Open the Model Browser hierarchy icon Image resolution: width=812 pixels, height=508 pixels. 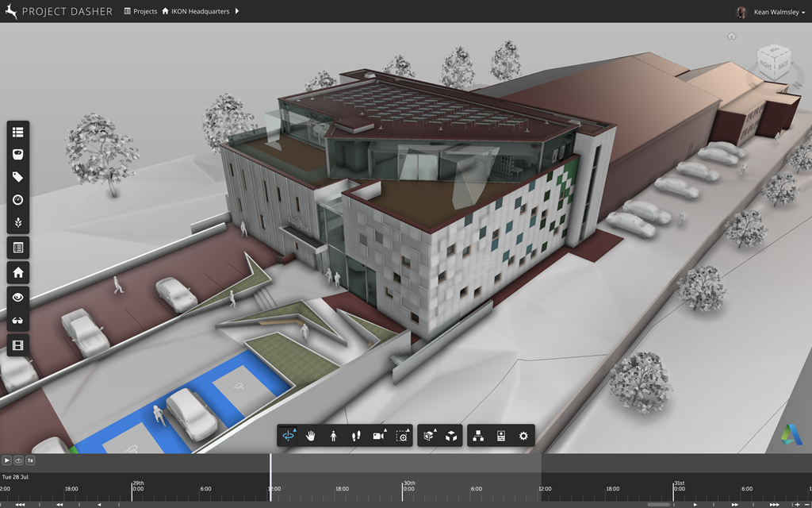478,436
